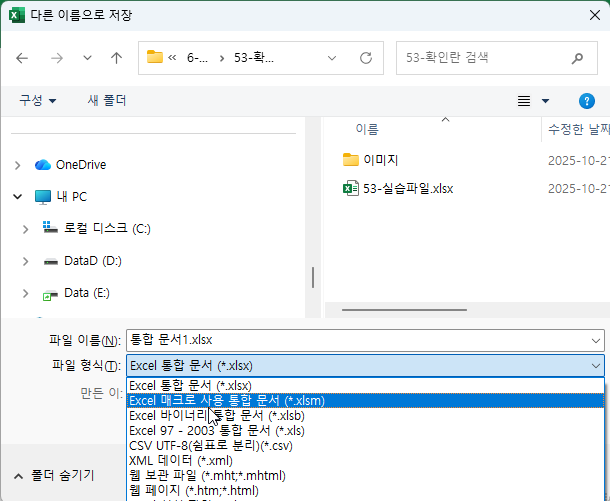Expand the DataD (D:) node
610x501 pixels.
[x=25, y=261]
